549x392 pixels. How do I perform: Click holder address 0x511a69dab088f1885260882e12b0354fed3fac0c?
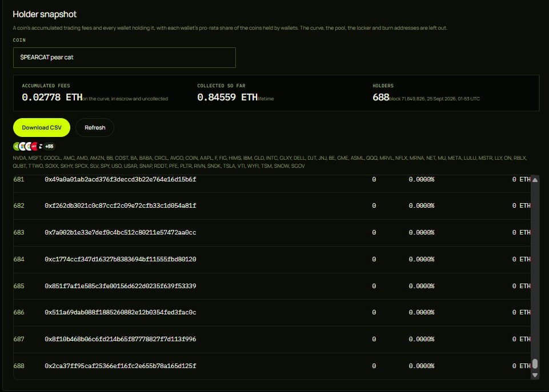point(121,312)
